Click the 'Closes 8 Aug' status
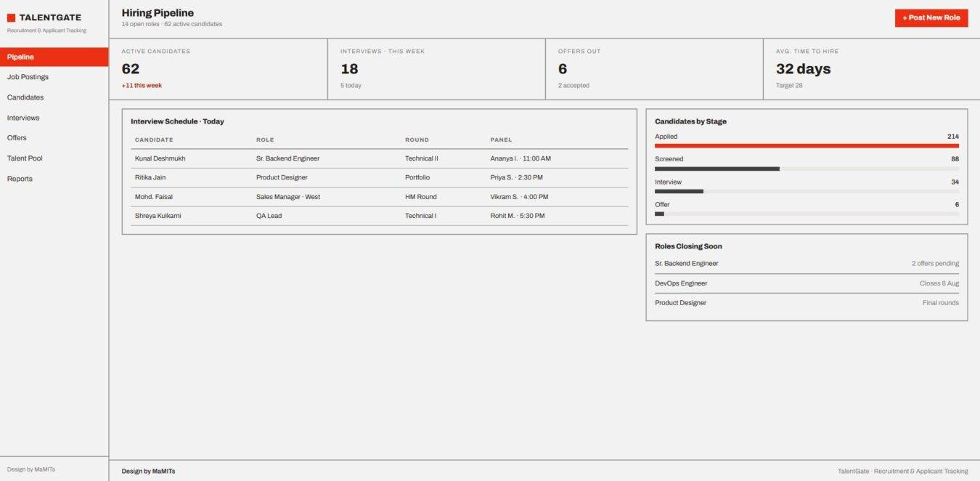980x481 pixels. 939,283
